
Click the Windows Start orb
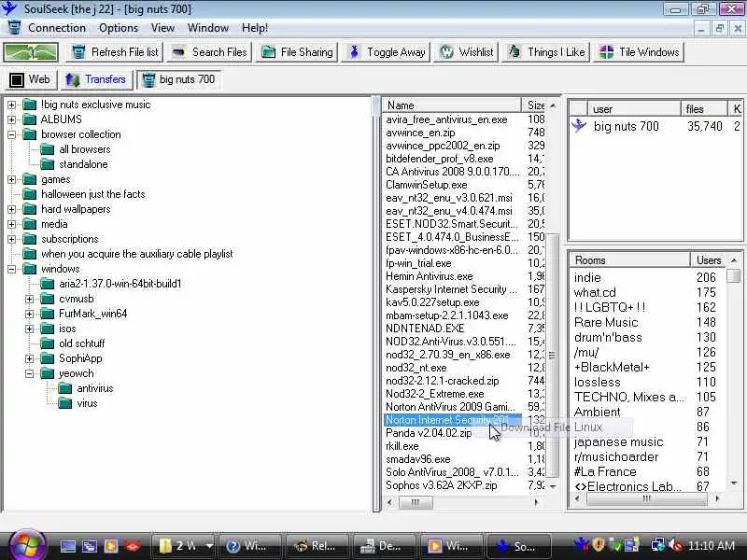[x=26, y=546]
